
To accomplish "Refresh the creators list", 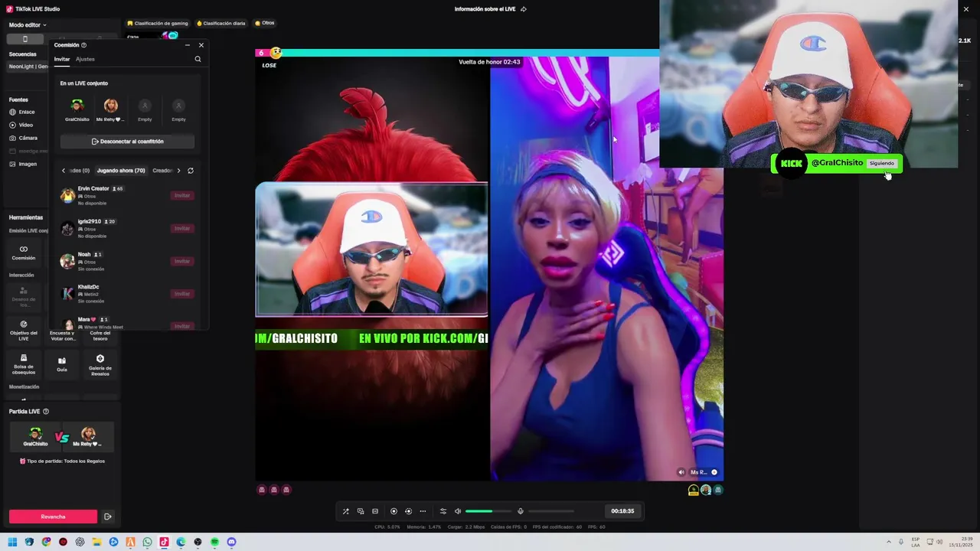I will (191, 171).
